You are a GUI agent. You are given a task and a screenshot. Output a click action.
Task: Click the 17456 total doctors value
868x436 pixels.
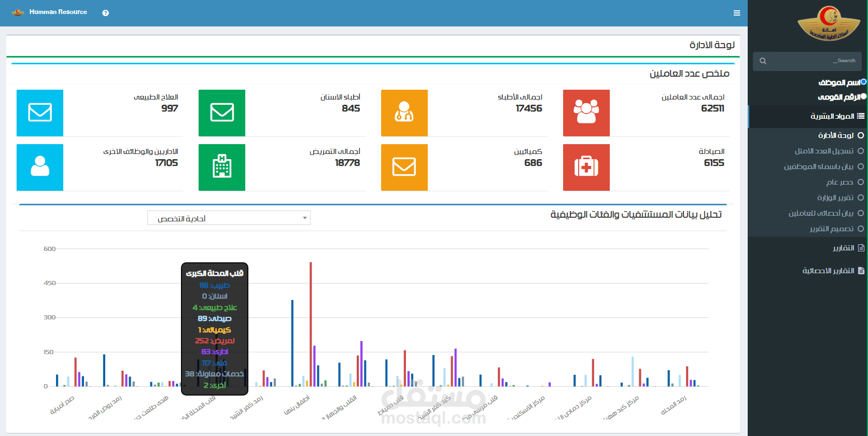point(529,108)
